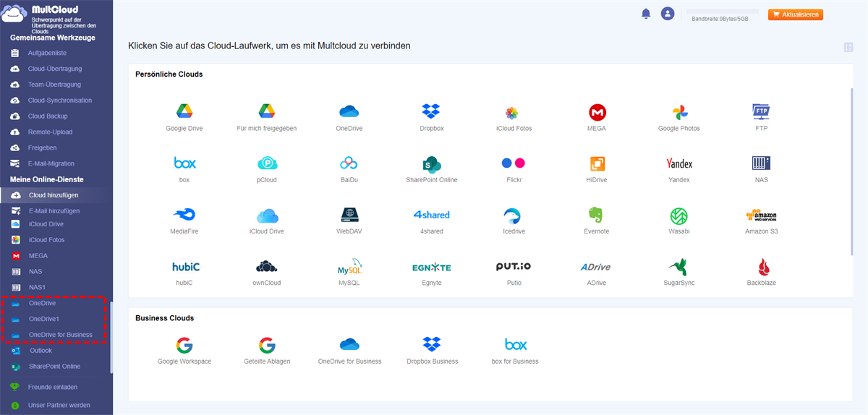Open the 4shared cloud icon
The height and width of the screenshot is (415, 868).
point(432,215)
